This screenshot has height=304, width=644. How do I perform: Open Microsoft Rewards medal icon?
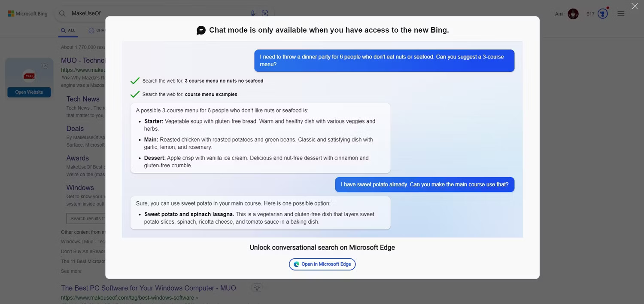point(603,14)
